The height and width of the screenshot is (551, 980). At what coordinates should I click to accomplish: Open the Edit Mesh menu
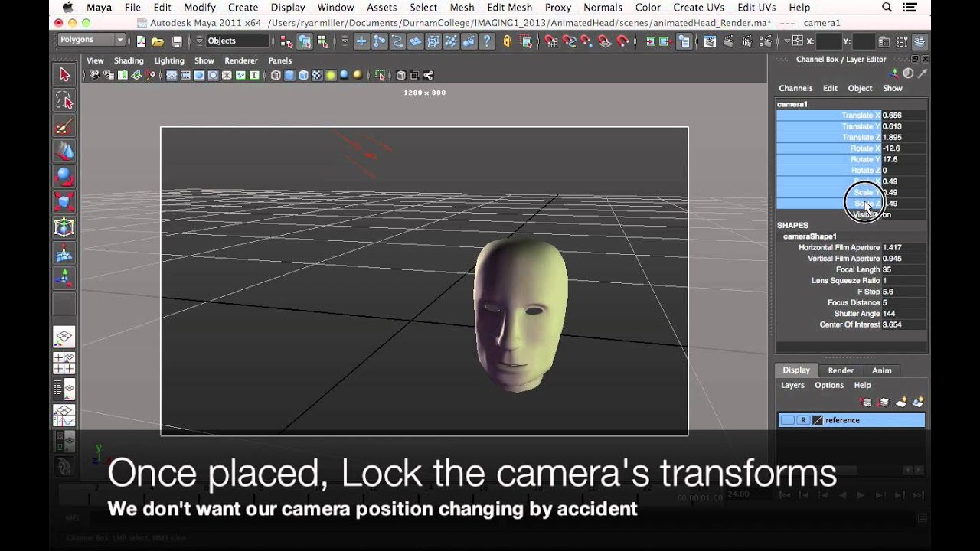pyautogui.click(x=509, y=8)
